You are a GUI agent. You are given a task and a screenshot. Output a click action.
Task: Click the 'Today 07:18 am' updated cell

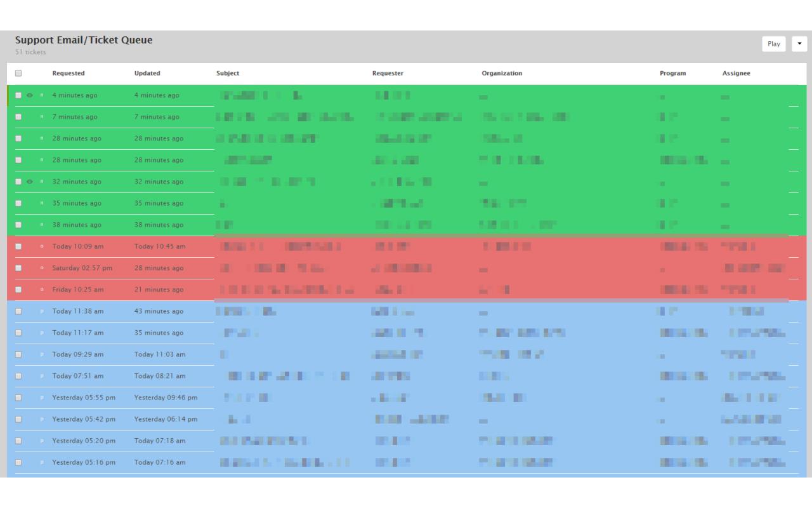pyautogui.click(x=160, y=441)
